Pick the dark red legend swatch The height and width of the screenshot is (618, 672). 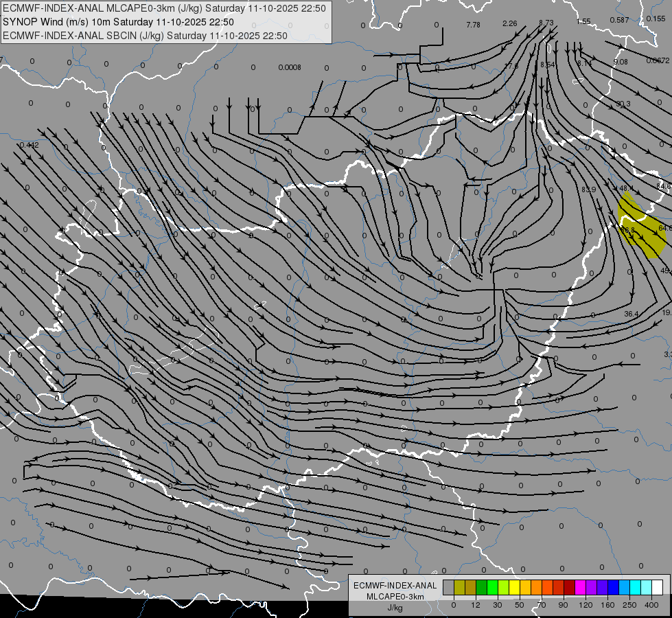569,588
